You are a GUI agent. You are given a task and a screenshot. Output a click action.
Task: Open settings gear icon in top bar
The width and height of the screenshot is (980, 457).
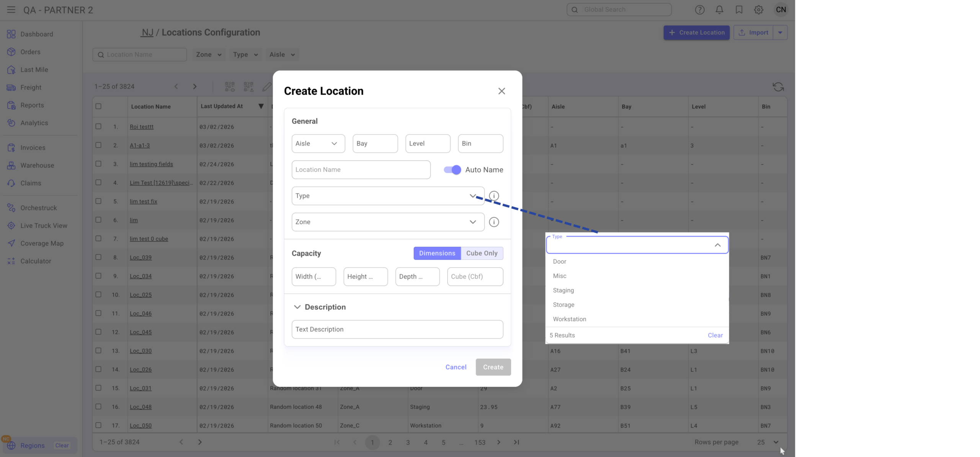(758, 10)
